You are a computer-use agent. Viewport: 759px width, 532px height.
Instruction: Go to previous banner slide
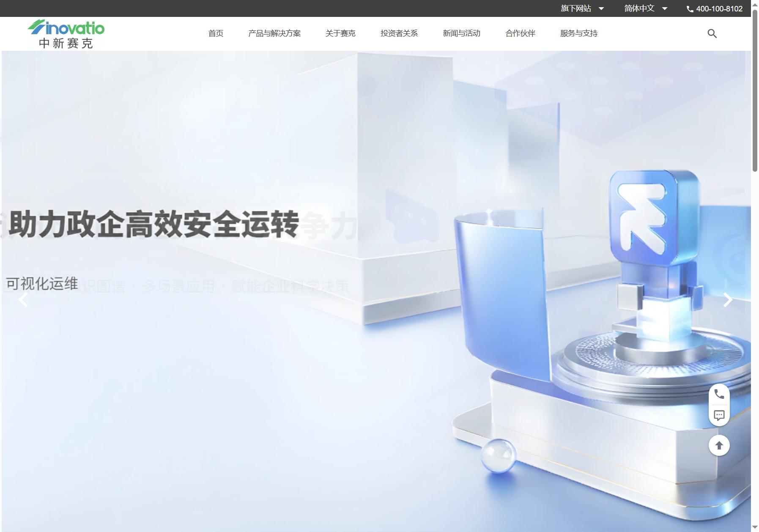click(x=23, y=300)
